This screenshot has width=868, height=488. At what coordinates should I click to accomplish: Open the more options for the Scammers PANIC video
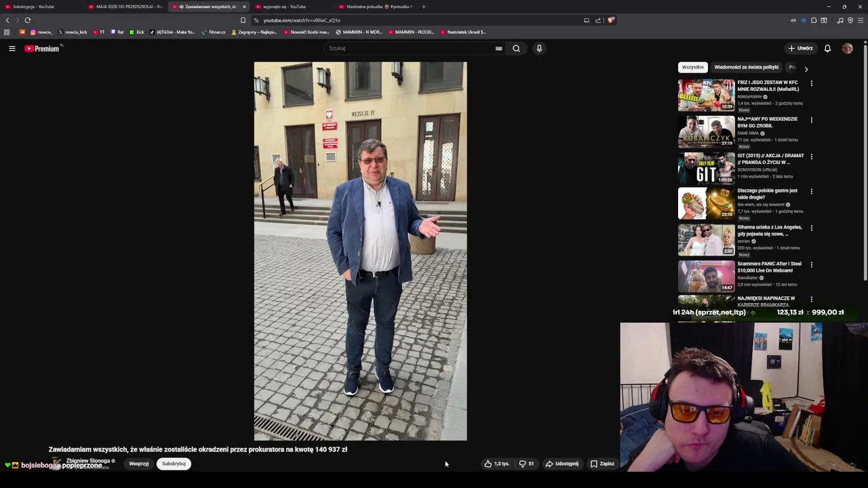811,264
